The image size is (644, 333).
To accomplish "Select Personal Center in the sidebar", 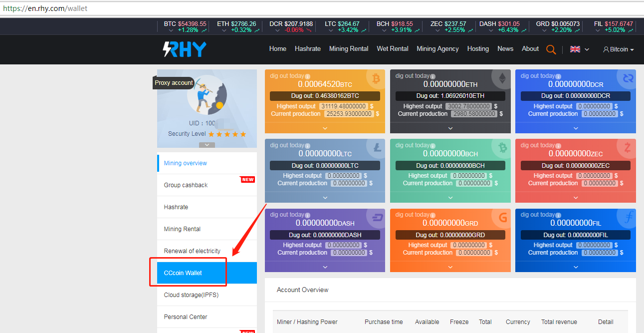I will (207, 317).
